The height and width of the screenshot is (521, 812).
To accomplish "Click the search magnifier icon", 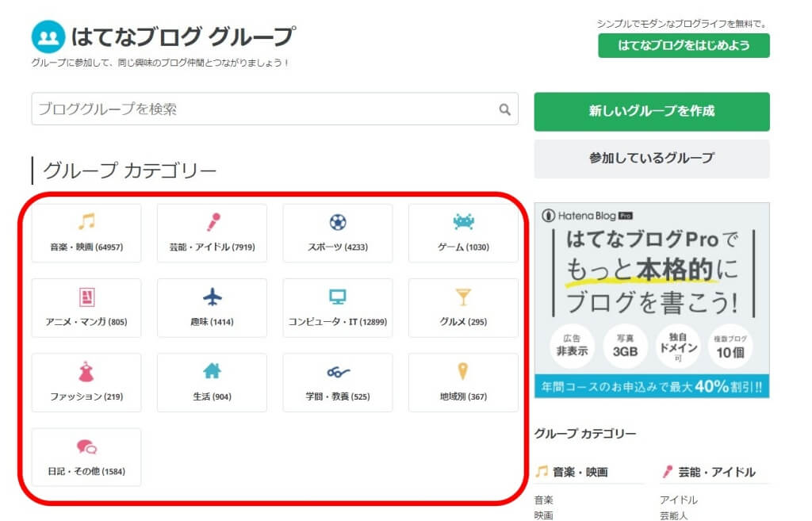I will tap(504, 109).
